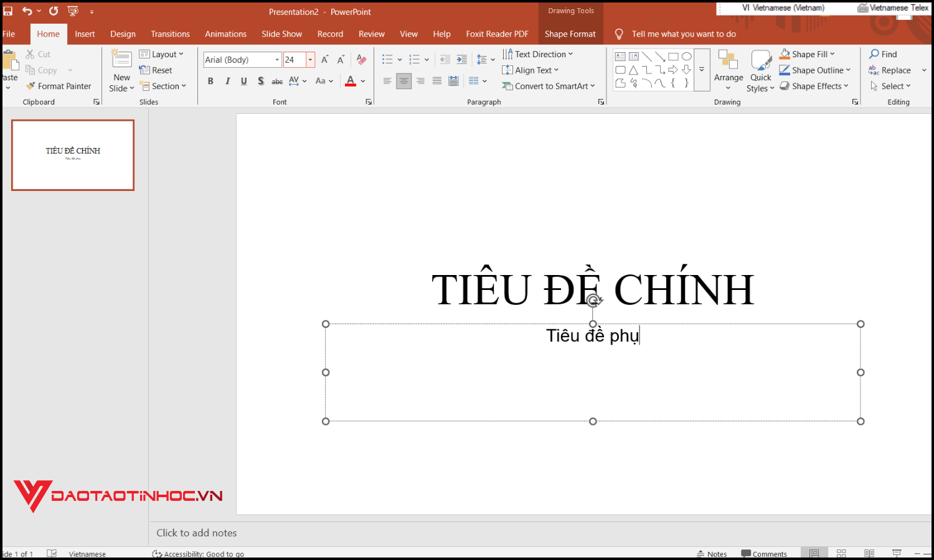Open the Shape Fill dropdown
This screenshot has width=934, height=560.
[807, 54]
